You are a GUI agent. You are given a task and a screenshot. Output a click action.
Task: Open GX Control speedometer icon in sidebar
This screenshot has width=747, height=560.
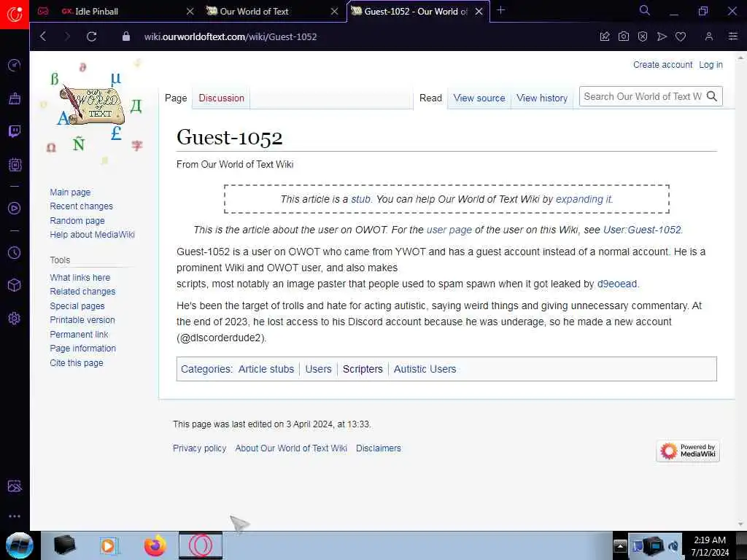pyautogui.click(x=15, y=65)
